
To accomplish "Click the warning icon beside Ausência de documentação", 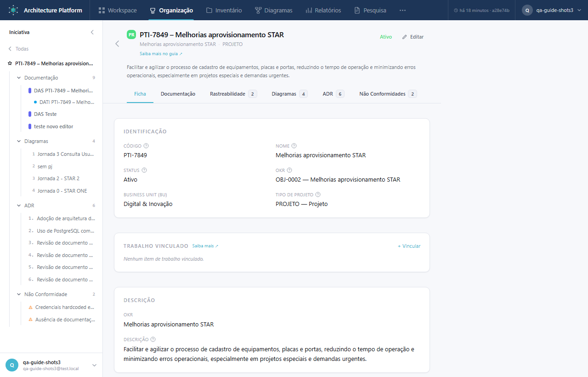I will pyautogui.click(x=31, y=320).
